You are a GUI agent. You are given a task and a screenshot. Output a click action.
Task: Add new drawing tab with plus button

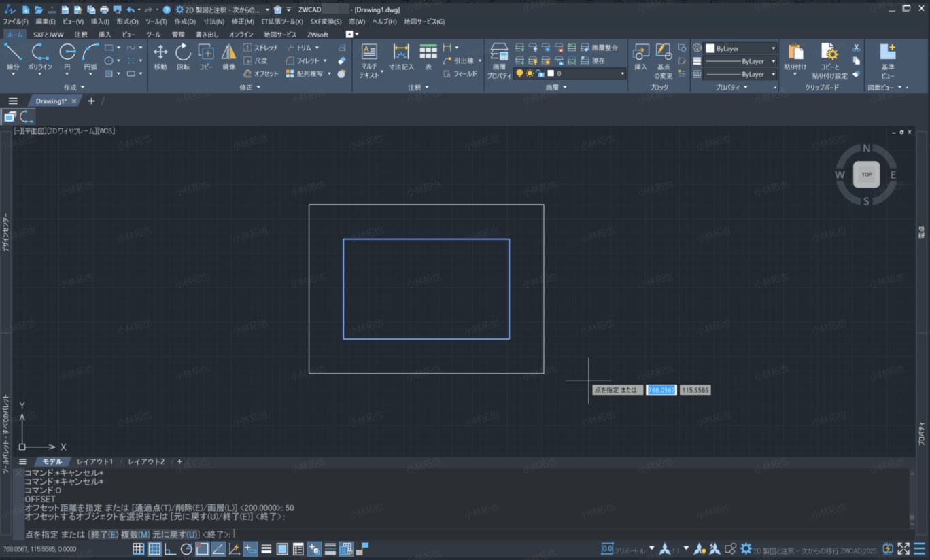coord(91,101)
